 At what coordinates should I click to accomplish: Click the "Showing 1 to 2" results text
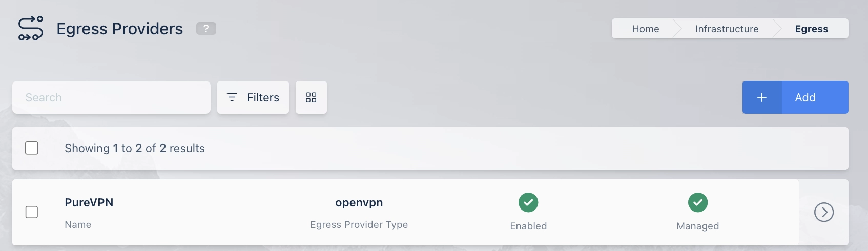click(135, 148)
